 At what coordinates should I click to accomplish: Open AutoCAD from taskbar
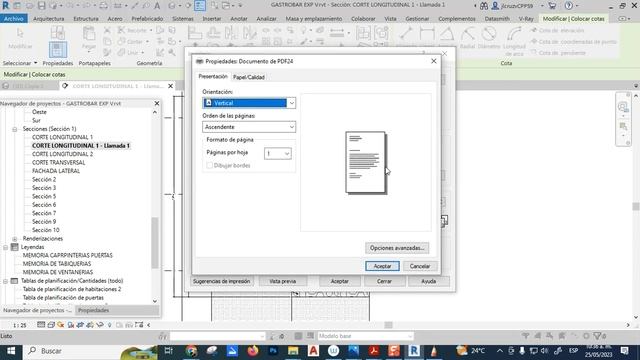[313, 351]
